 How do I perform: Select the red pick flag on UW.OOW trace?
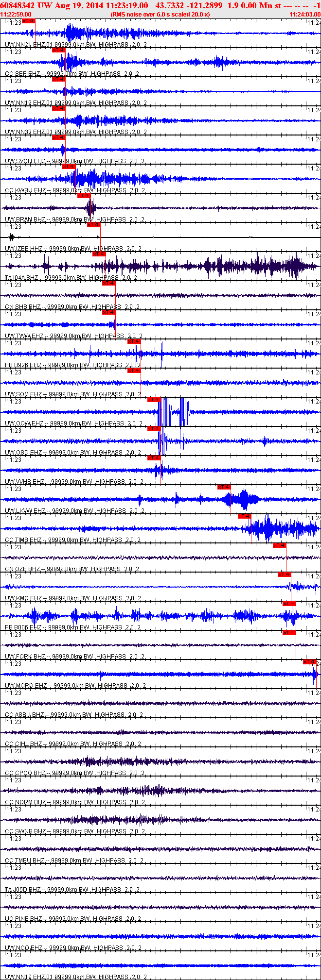[154, 400]
